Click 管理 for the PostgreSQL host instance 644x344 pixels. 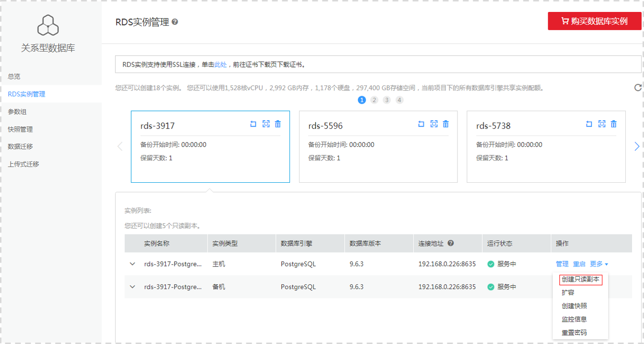click(x=561, y=264)
